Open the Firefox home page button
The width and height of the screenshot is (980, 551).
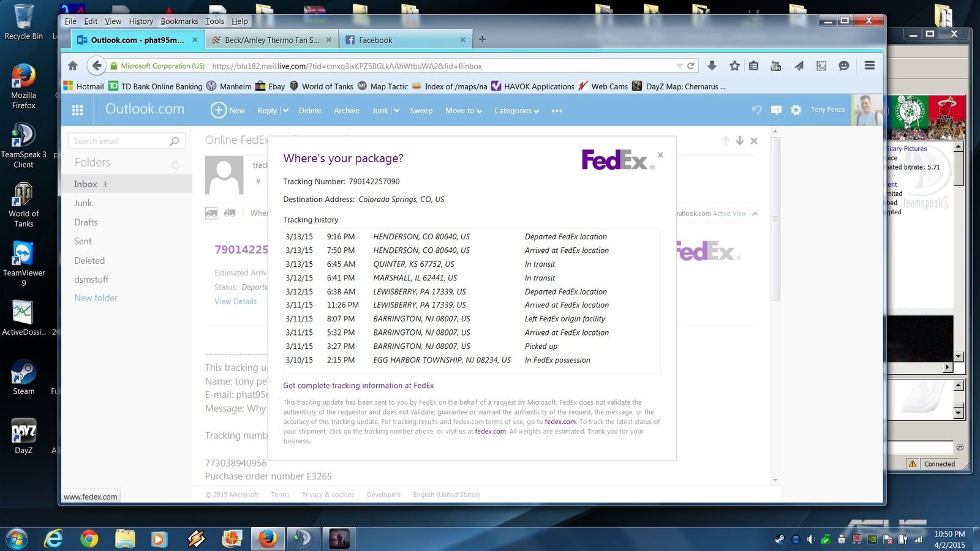(x=73, y=66)
